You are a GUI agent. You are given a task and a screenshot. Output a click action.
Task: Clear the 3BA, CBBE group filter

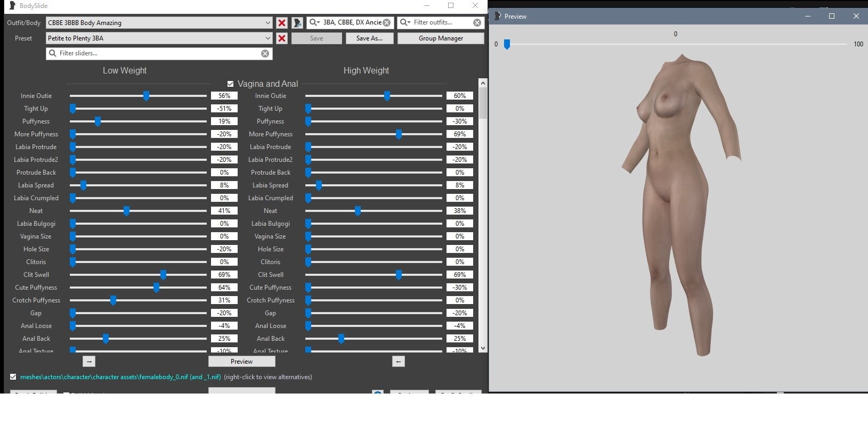tap(387, 22)
